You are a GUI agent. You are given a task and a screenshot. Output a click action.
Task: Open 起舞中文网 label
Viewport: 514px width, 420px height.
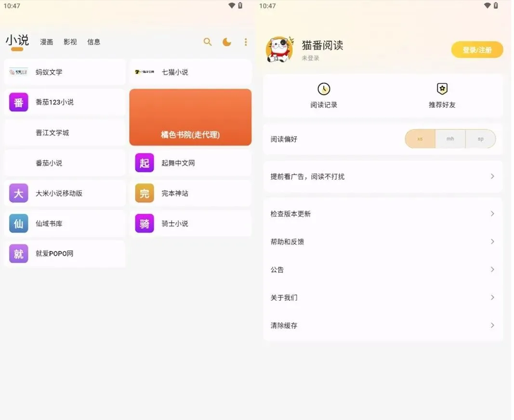coord(178,163)
